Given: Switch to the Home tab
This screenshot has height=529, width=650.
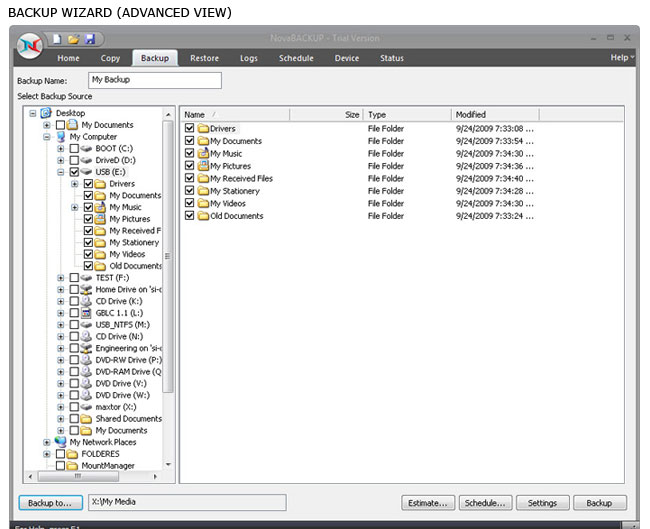Looking at the screenshot, I should pyautogui.click(x=68, y=58).
